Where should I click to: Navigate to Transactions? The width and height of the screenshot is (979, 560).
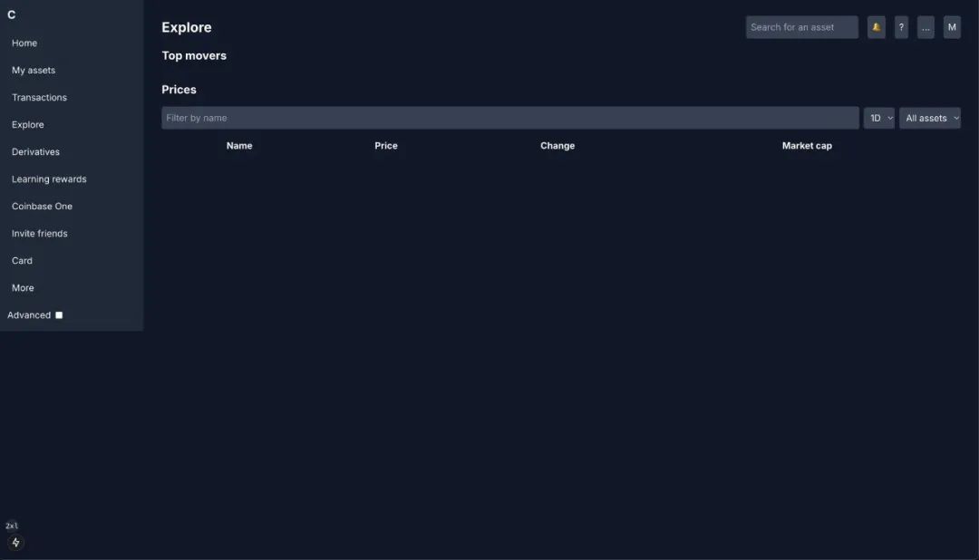[x=39, y=97]
